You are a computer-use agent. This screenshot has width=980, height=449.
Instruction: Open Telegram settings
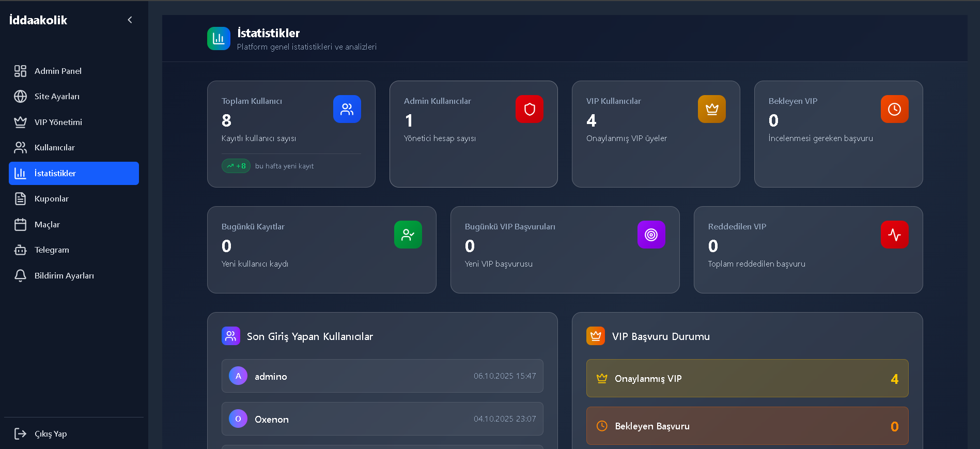click(x=74, y=250)
